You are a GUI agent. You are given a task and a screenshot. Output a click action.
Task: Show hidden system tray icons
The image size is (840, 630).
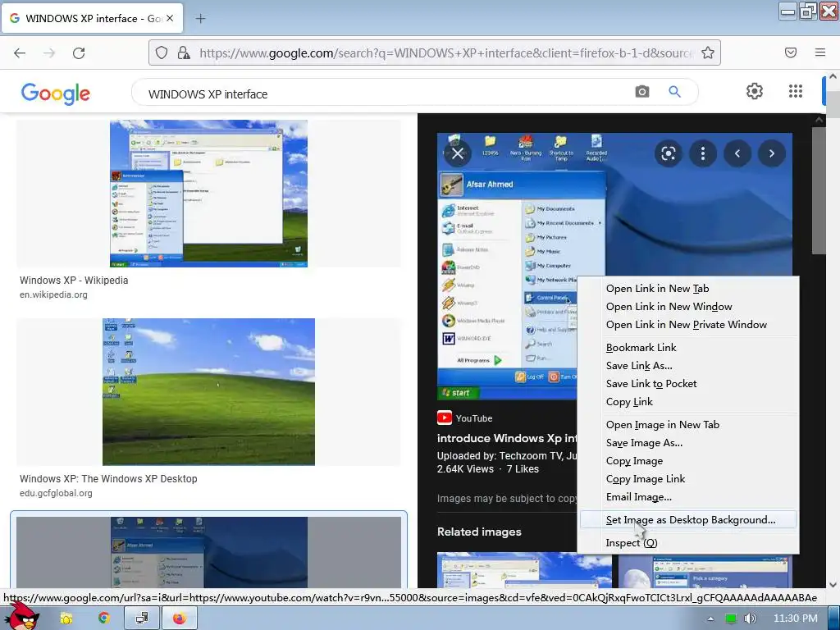710,619
